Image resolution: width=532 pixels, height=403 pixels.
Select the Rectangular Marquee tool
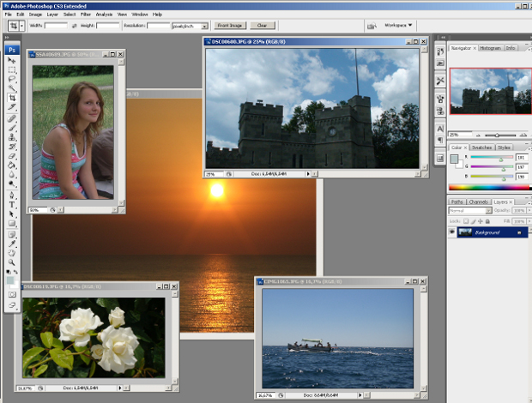tap(12, 69)
